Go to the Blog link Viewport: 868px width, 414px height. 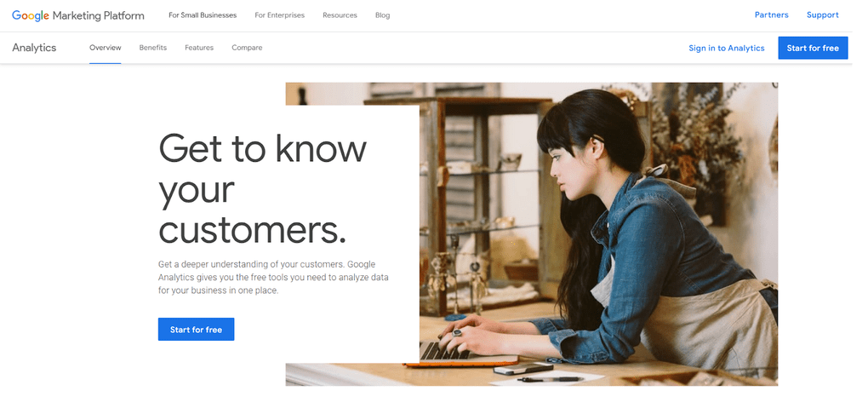383,15
